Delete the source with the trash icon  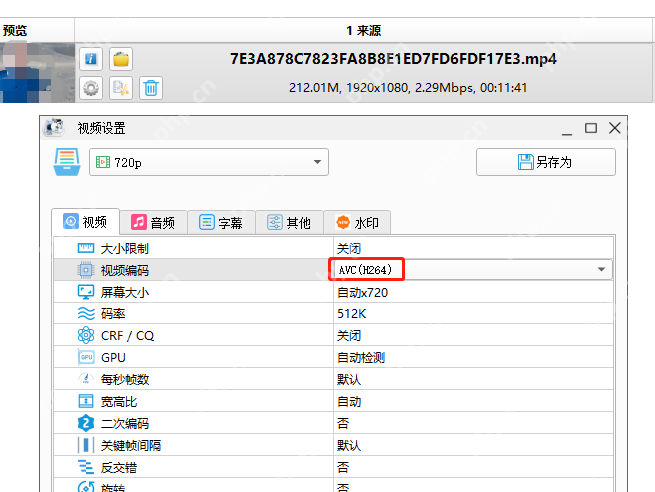(x=151, y=88)
